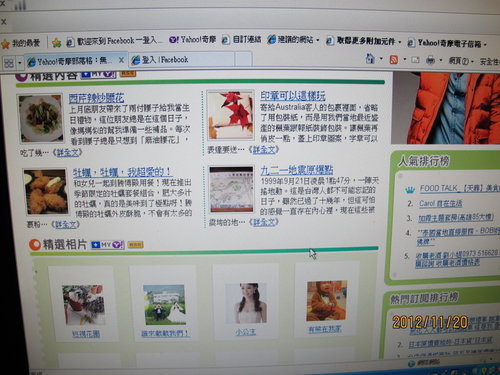Open the caption link under the wedding couple photo
The image size is (500, 375).
(x=165, y=333)
